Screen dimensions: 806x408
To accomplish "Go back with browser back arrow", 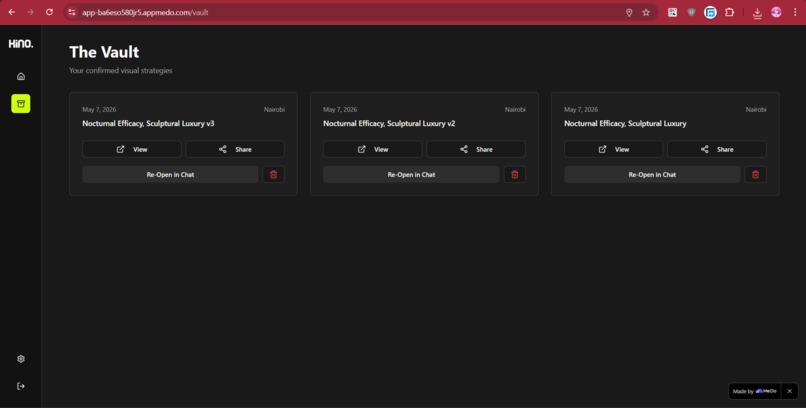I will point(11,12).
